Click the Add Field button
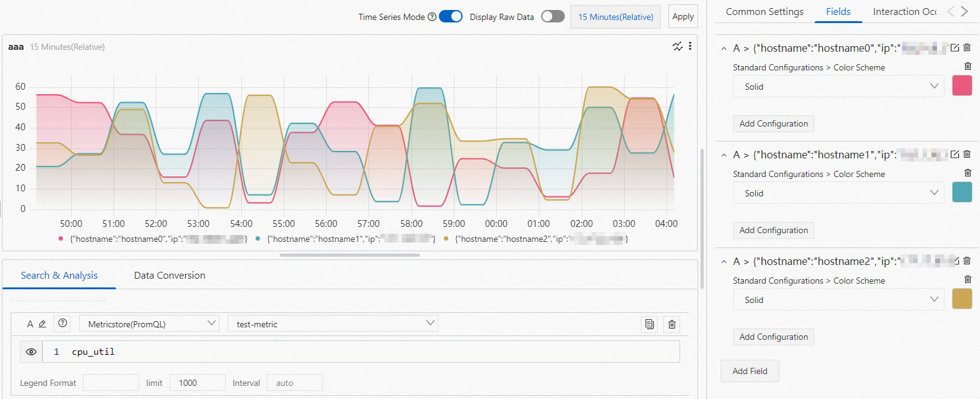The image size is (980, 399). 749,371
